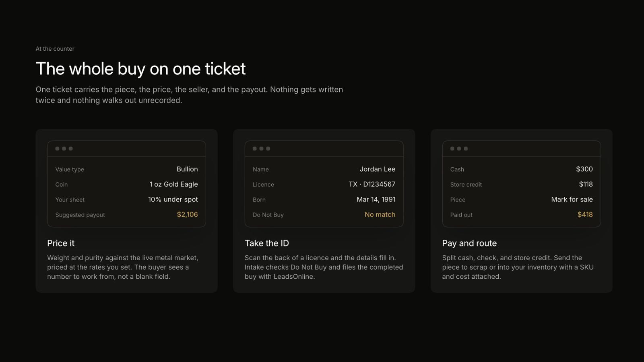
Task: Select the Mar 14, 1991 birth date
Action: [x=376, y=200]
